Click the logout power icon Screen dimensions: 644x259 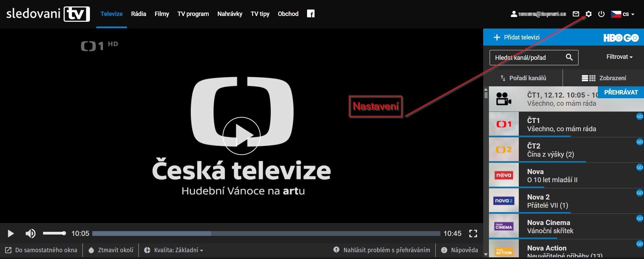[601, 14]
